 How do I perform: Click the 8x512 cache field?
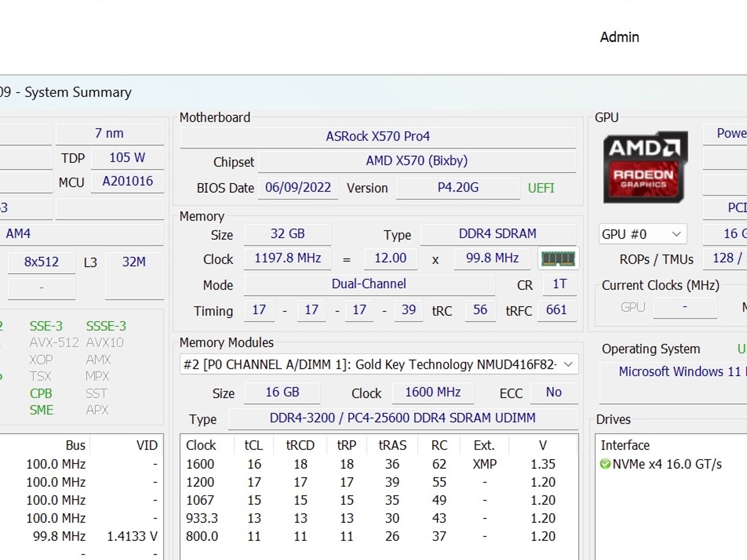click(x=42, y=262)
